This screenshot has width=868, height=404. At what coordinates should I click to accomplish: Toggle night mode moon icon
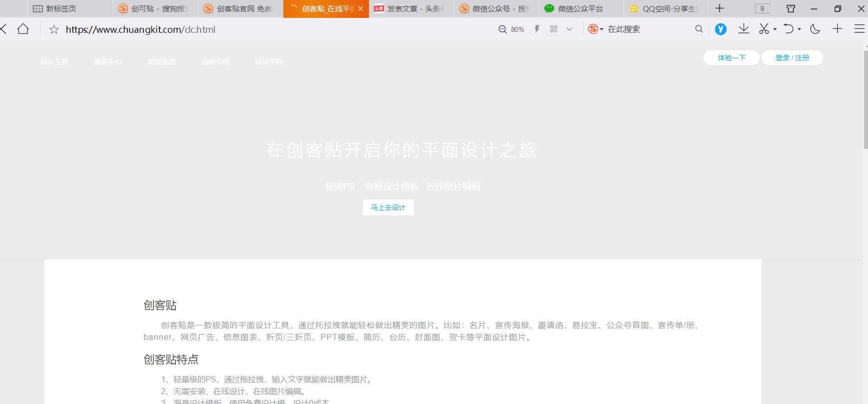[x=815, y=29]
